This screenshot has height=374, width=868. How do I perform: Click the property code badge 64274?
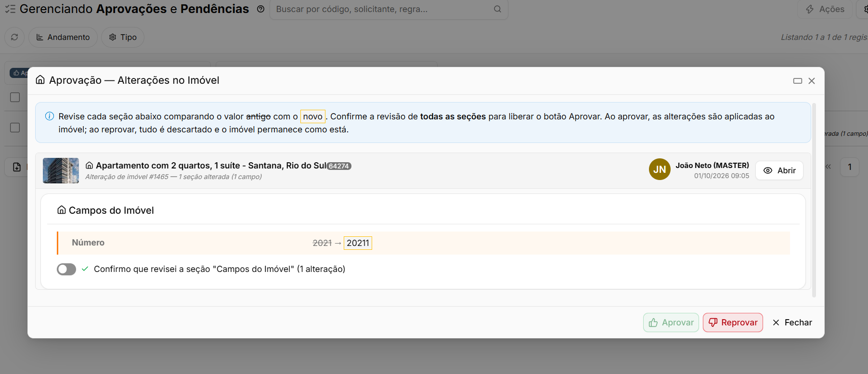pos(339,166)
